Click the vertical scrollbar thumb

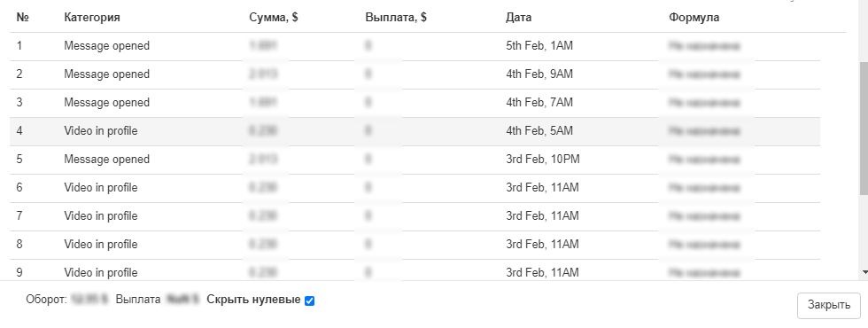click(x=864, y=128)
